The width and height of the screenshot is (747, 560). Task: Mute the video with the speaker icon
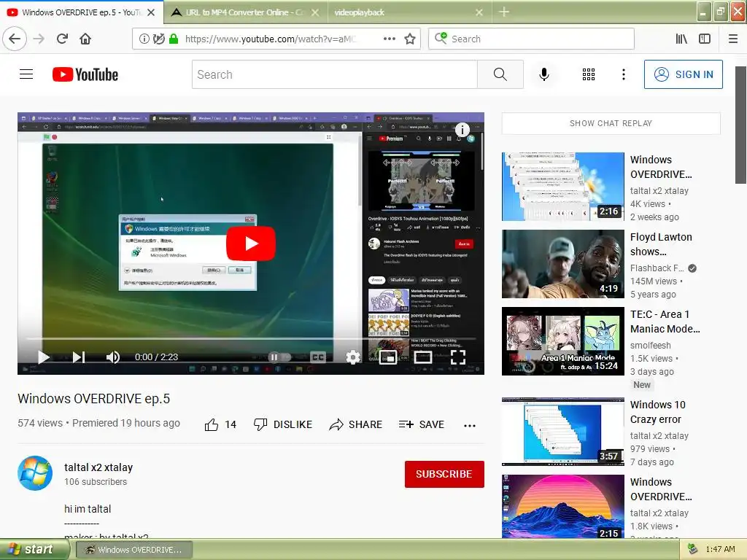click(x=113, y=357)
